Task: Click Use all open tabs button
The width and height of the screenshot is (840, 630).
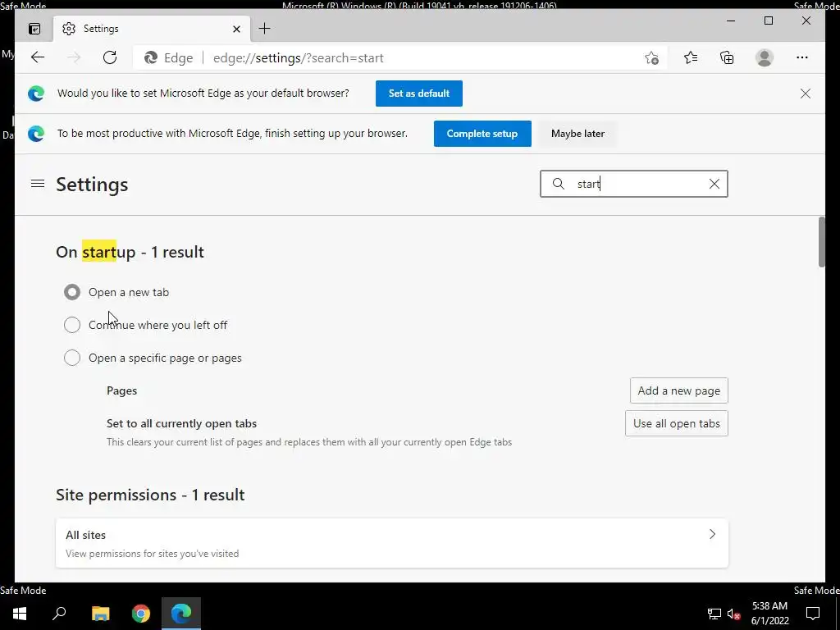Action: 677,423
